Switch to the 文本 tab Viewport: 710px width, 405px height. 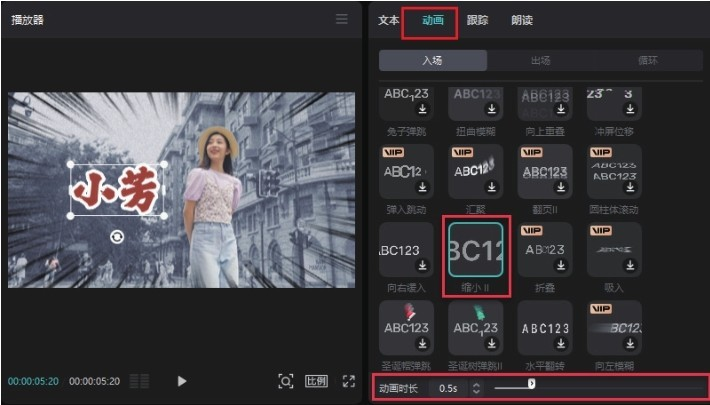tap(389, 20)
